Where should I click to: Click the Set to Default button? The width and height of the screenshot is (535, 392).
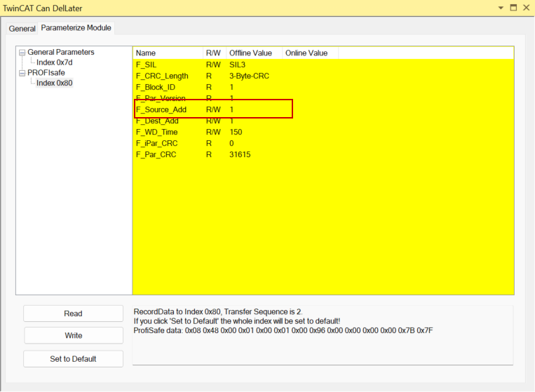point(73,358)
